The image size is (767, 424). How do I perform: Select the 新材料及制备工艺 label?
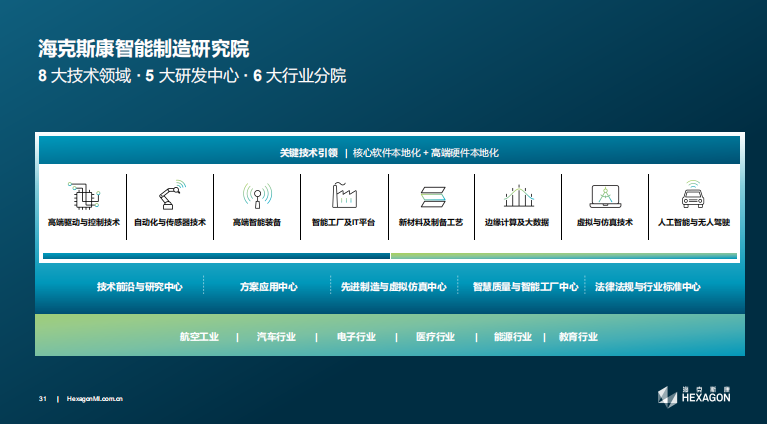pyautogui.click(x=431, y=223)
